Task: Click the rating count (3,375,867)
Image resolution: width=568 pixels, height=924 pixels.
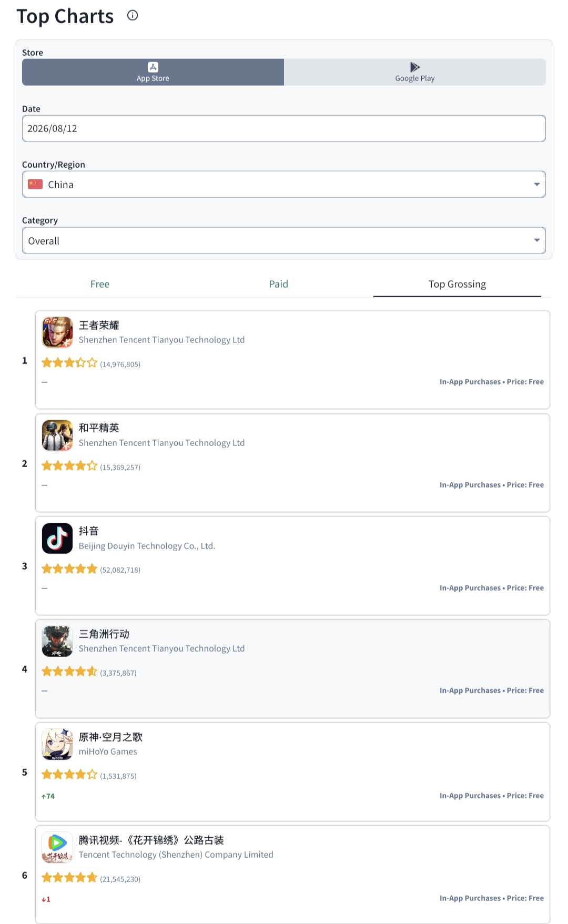Action: [x=118, y=673]
